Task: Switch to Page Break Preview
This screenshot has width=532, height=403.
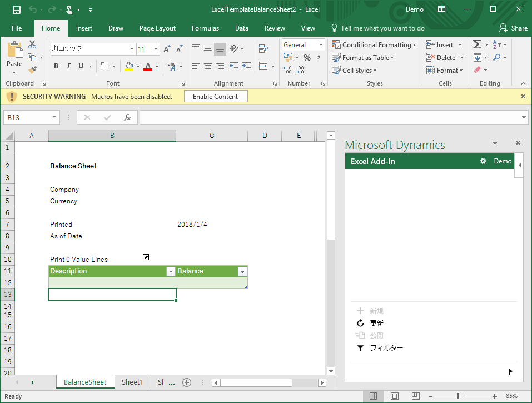Action: tap(416, 396)
